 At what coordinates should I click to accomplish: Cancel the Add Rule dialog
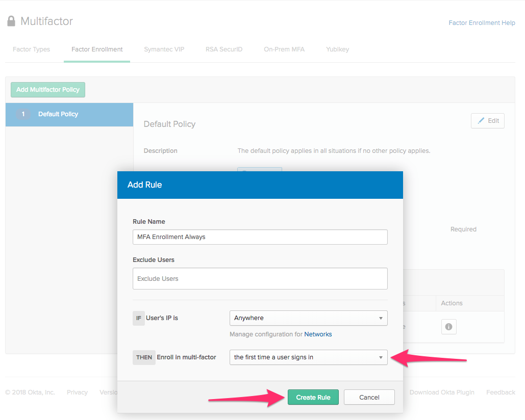coord(369,398)
